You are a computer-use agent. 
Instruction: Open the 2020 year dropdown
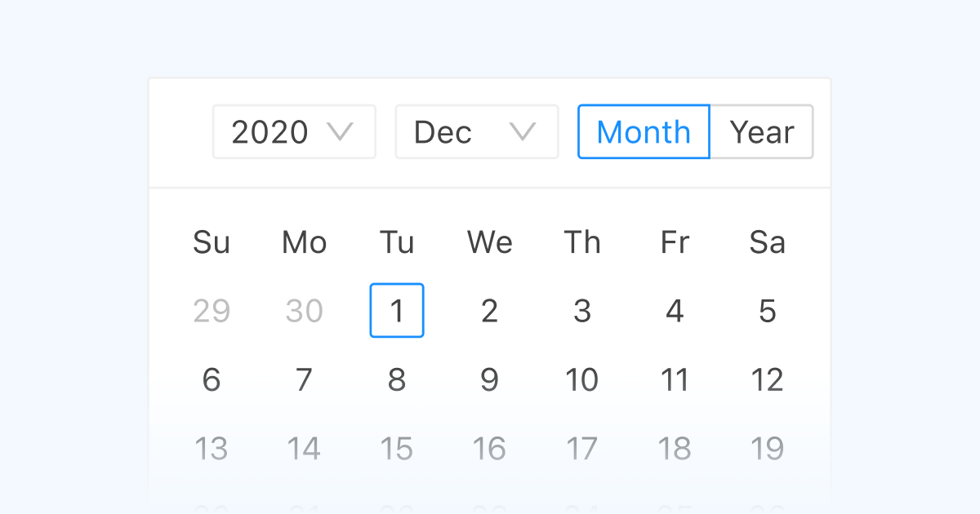[x=294, y=131]
